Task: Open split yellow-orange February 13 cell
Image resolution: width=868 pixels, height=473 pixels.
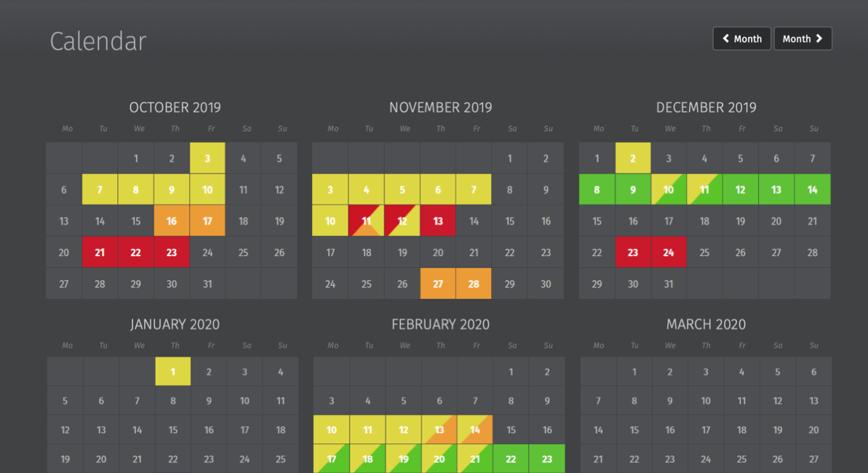Action: [x=439, y=430]
